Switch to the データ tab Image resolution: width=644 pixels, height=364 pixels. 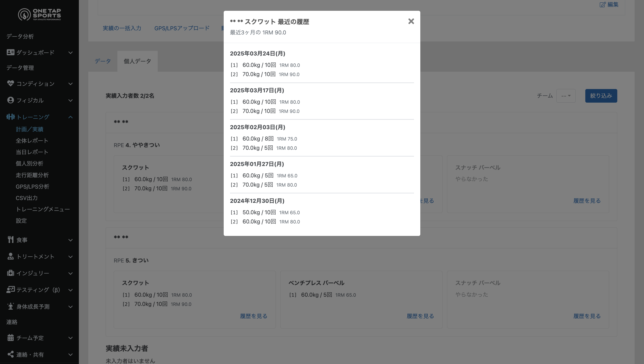coord(103,61)
